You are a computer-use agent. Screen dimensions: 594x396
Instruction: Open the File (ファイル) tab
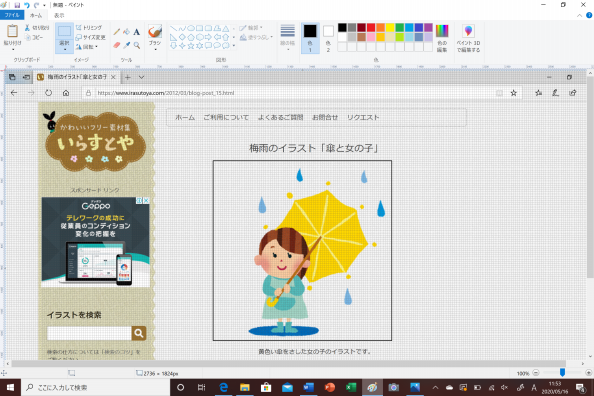tap(12, 15)
